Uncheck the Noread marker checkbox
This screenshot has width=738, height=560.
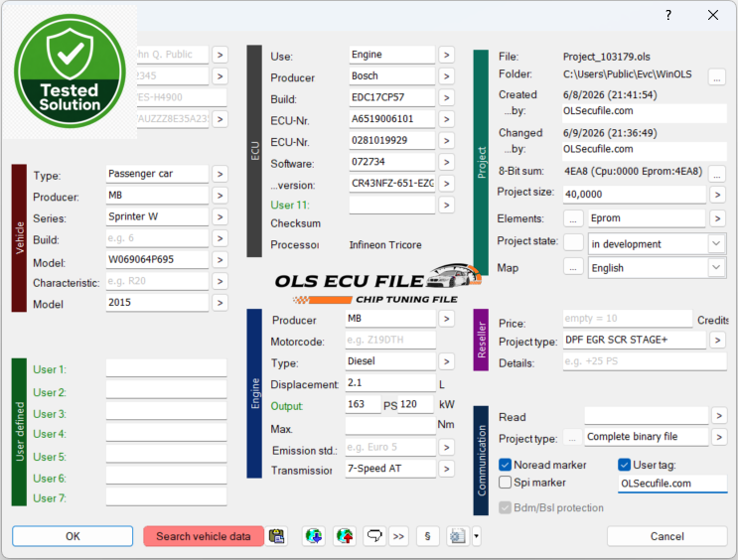click(505, 465)
